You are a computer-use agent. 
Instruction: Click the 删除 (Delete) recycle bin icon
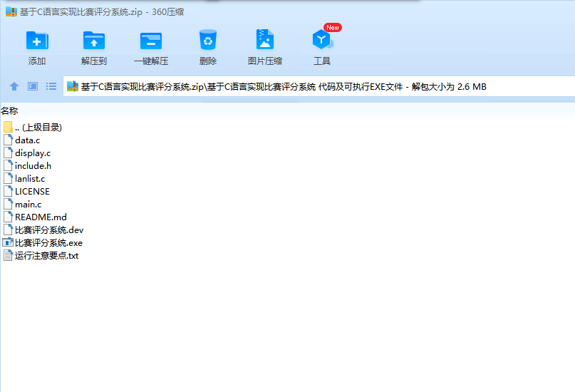208,40
